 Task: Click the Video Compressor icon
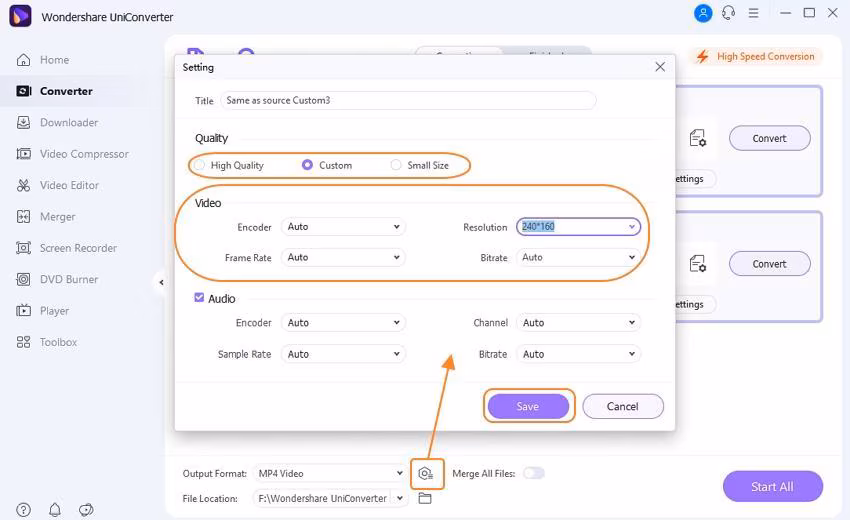point(23,154)
